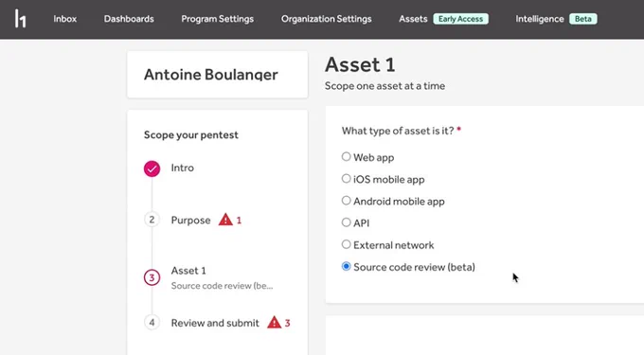The width and height of the screenshot is (644, 355).
Task: Click the step 3 circle icon
Action: click(x=152, y=277)
